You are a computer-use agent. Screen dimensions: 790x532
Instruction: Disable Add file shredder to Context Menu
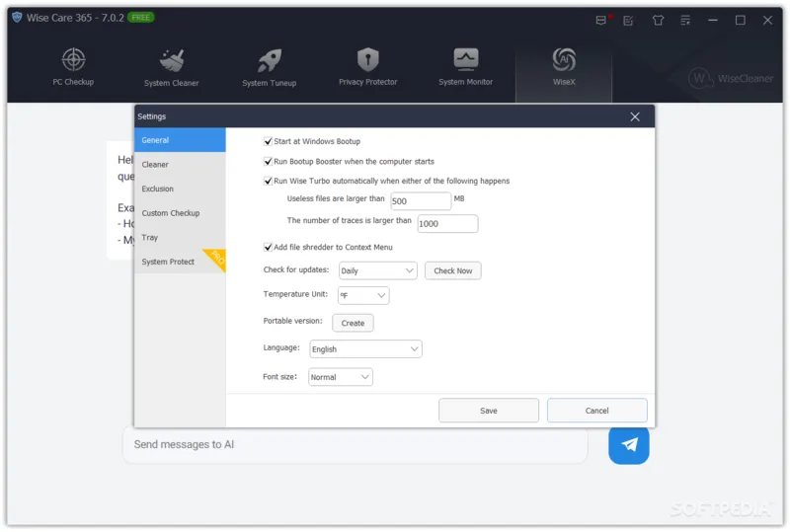click(269, 248)
